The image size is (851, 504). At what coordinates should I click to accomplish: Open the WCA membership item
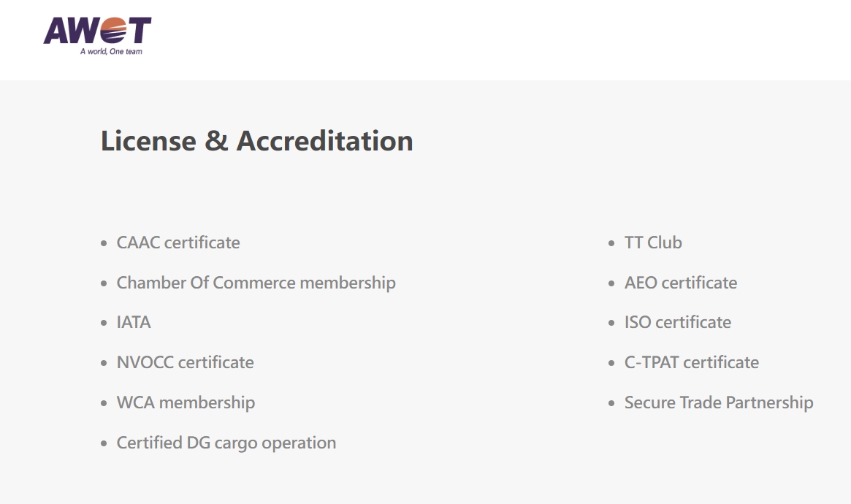point(186,402)
